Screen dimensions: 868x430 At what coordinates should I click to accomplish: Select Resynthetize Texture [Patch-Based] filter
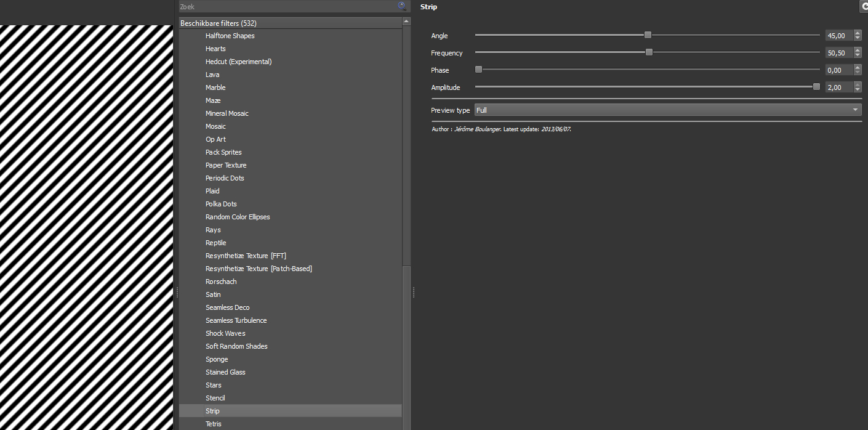(x=259, y=269)
